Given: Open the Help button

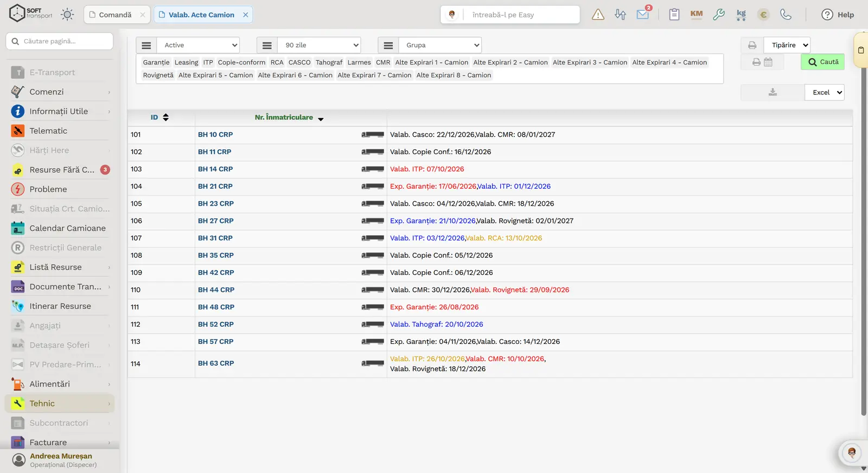Looking at the screenshot, I should click(x=838, y=15).
